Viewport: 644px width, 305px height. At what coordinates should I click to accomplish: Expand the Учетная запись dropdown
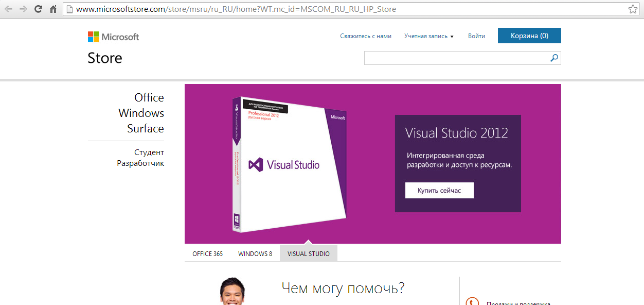[429, 36]
